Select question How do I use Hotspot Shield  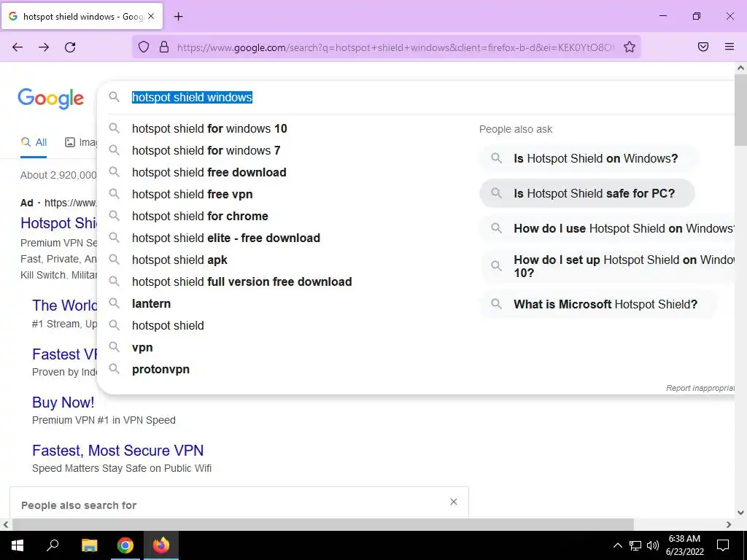(608, 228)
